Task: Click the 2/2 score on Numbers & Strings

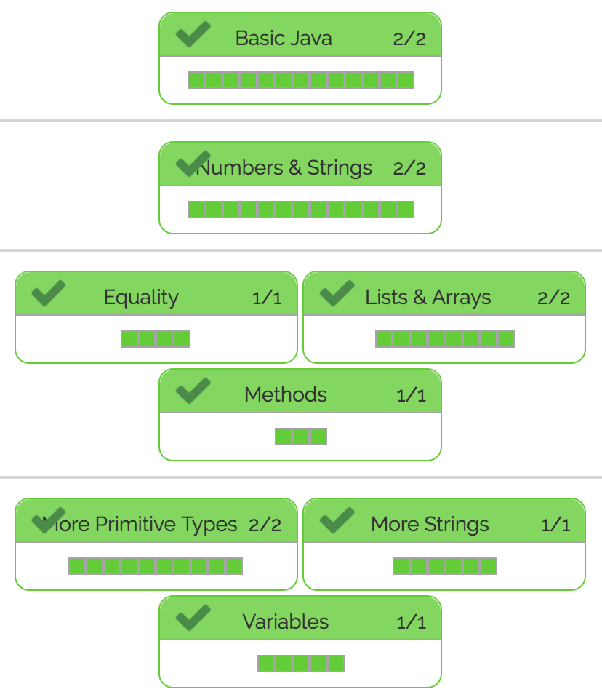Action: click(x=409, y=168)
